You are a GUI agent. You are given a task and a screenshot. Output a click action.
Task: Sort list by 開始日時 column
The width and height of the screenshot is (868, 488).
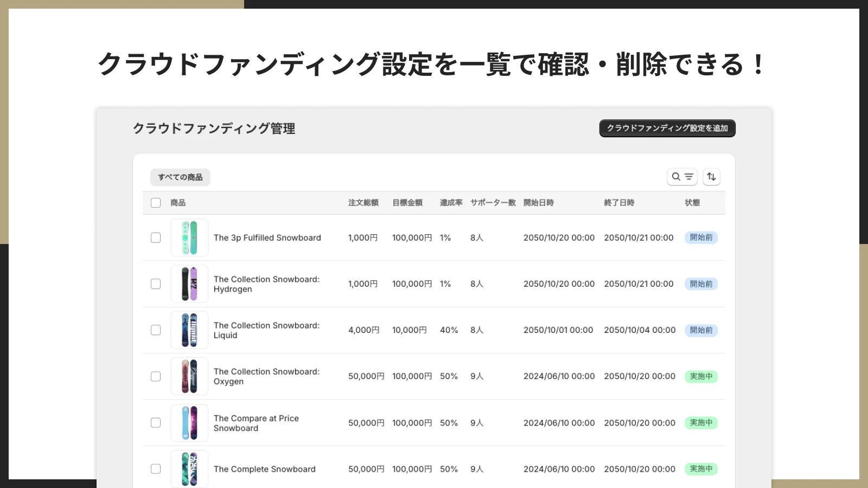(x=539, y=202)
